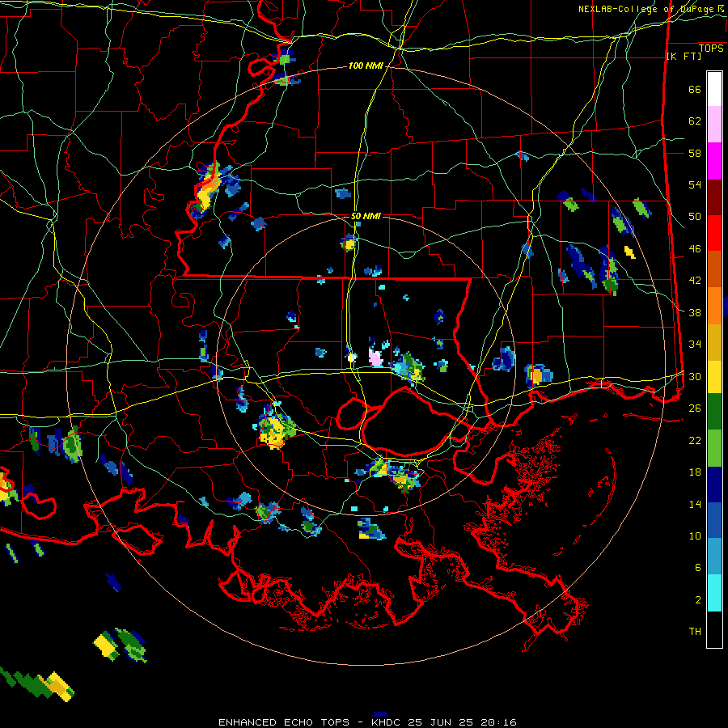728x728 pixels.
Task: Click the "54" legend value
Action: (695, 184)
